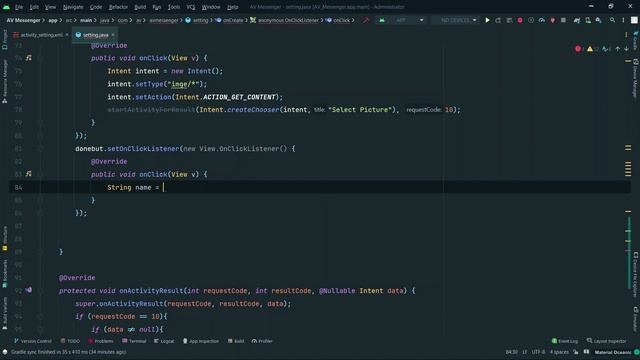Screen dimensions: 640x360
Task: Open Gradle panel on right sidebar
Action: point(636,40)
